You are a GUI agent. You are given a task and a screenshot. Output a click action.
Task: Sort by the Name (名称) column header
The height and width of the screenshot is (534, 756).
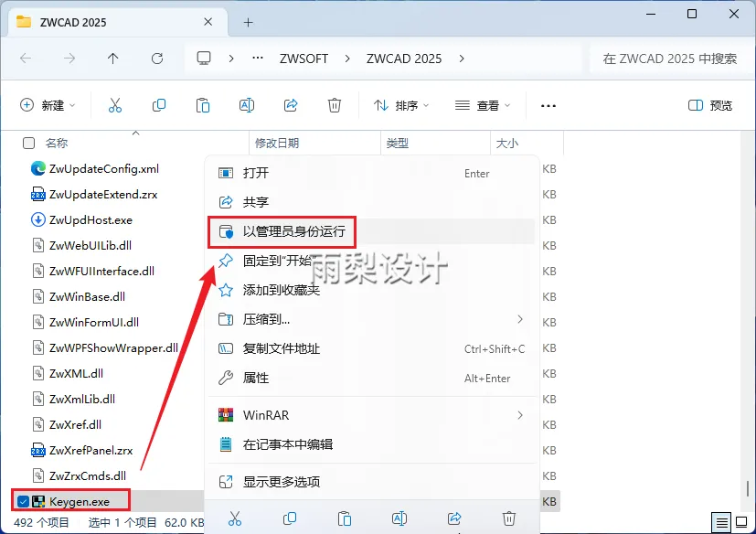[57, 143]
